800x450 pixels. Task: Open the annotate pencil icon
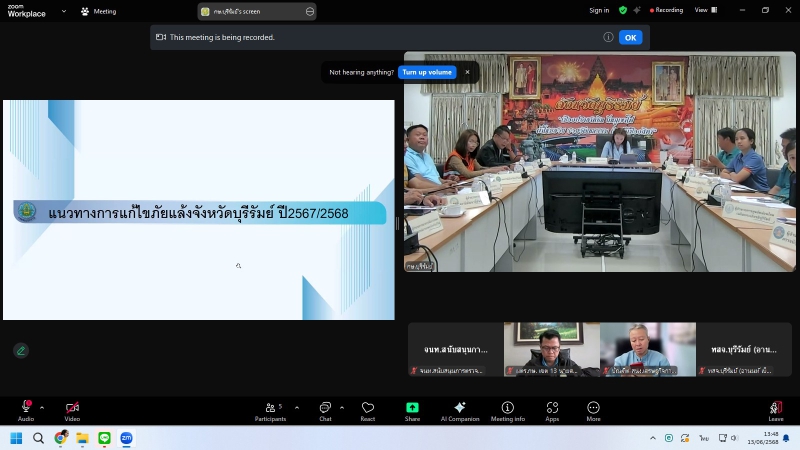21,351
